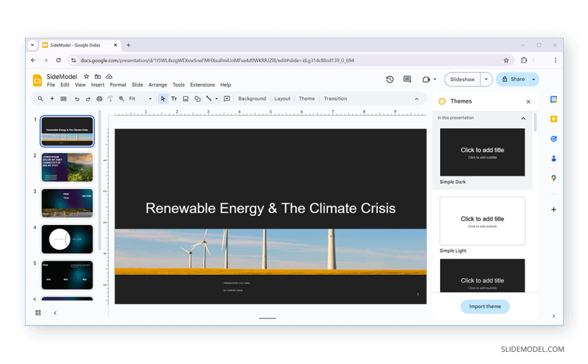The width and height of the screenshot is (588, 364).
Task: Click the browser address bar URL
Action: tap(217, 60)
